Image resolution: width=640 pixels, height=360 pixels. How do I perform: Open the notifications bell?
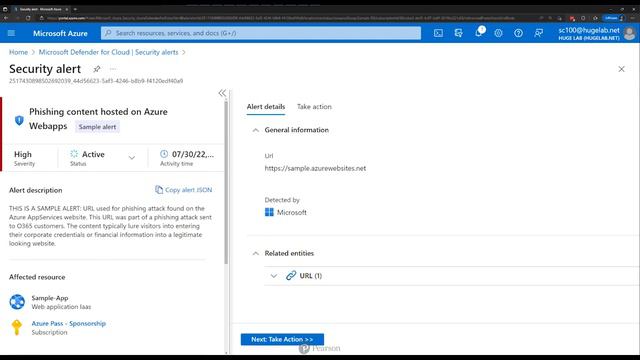click(478, 33)
